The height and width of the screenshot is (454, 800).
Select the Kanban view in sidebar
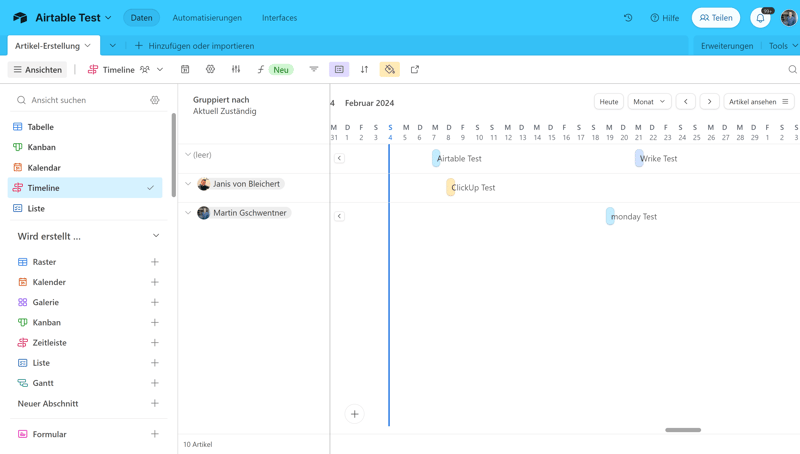[x=42, y=147]
